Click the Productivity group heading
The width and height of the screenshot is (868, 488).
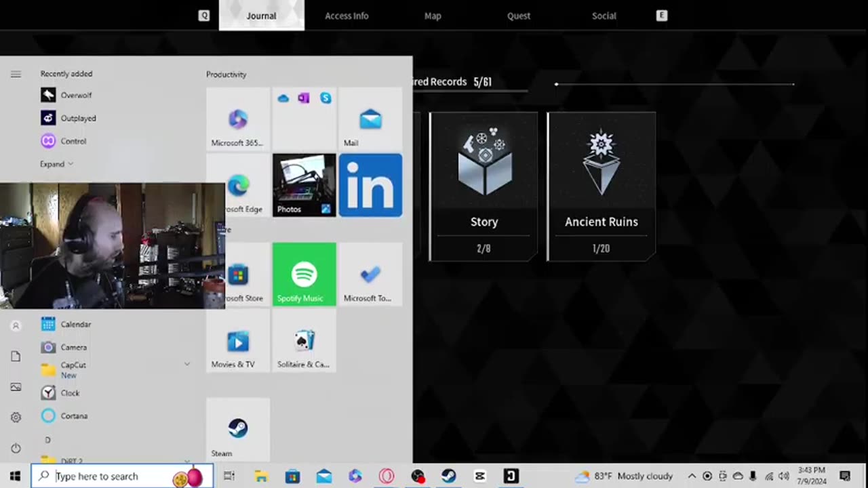[x=226, y=75]
